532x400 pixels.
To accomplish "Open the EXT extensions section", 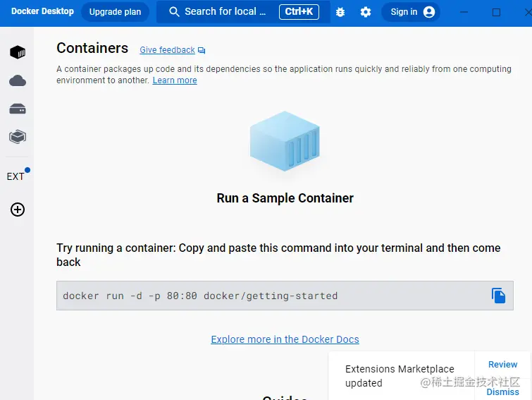I will [16, 176].
